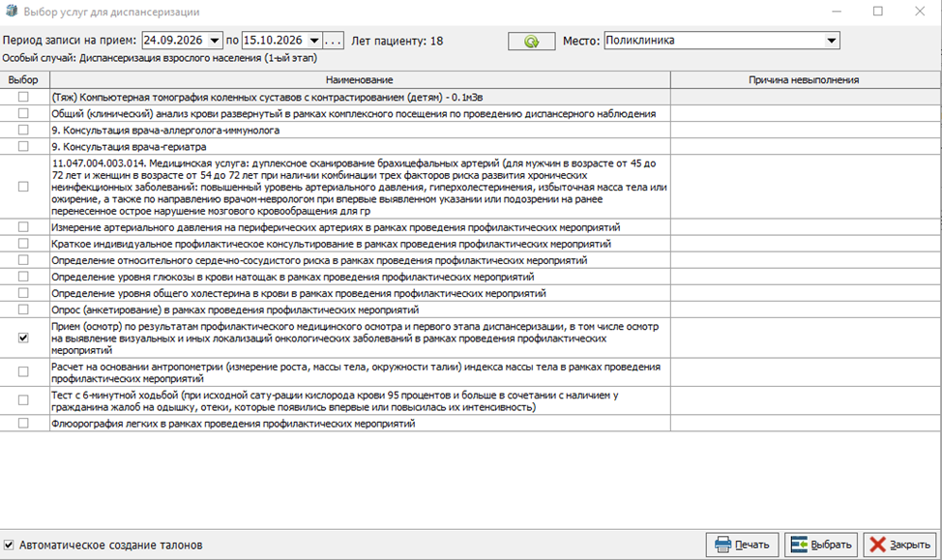This screenshot has height=560, width=942.
Task: Click the ellipsis button next to end date
Action: [x=334, y=41]
